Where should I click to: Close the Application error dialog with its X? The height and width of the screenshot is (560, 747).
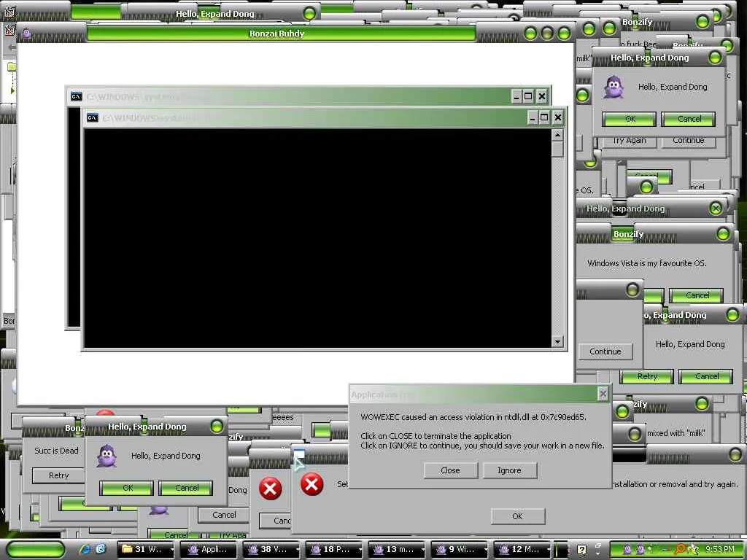[603, 394]
